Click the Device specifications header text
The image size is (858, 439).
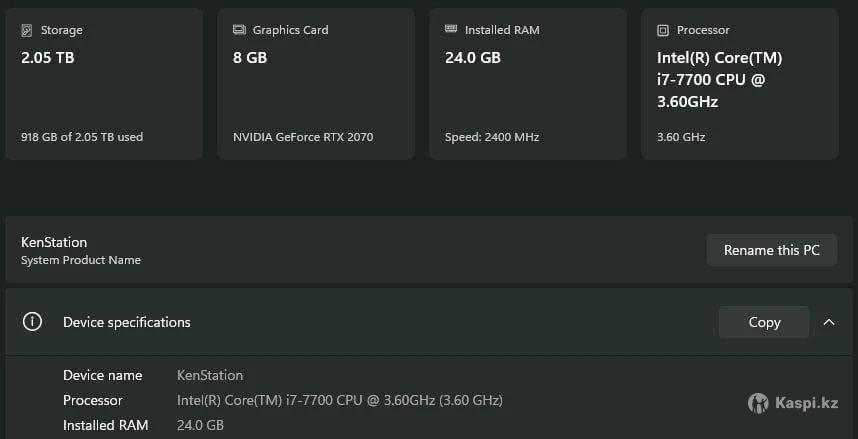127,322
